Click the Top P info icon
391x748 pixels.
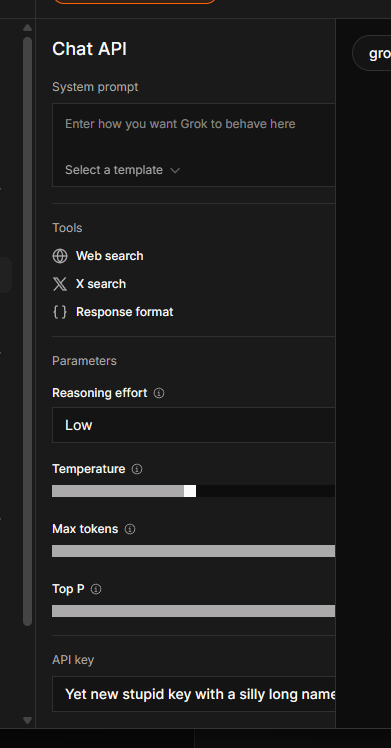coord(96,589)
